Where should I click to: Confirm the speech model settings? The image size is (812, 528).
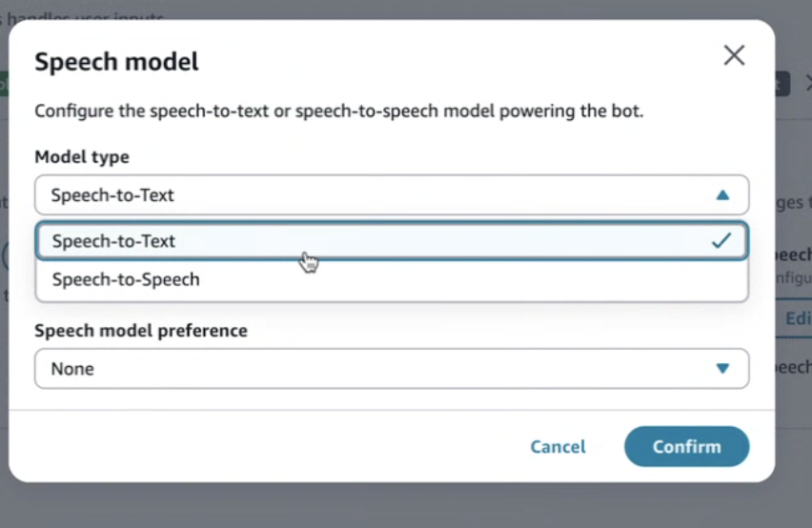click(x=686, y=447)
